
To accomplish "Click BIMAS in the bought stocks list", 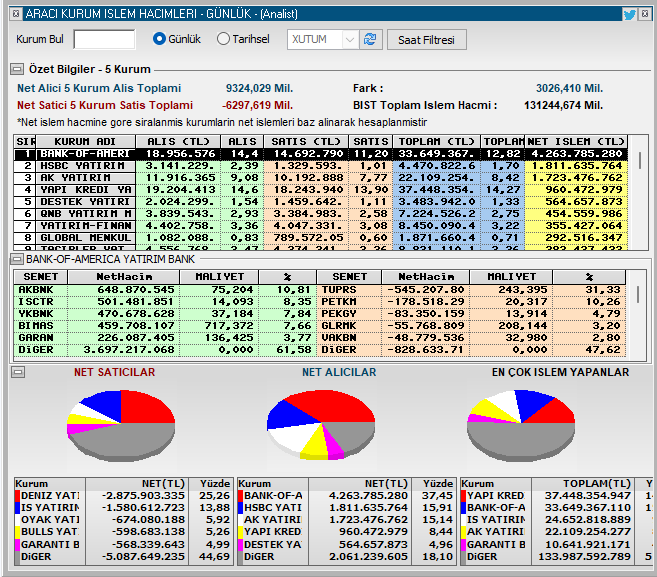I will pos(36,326).
